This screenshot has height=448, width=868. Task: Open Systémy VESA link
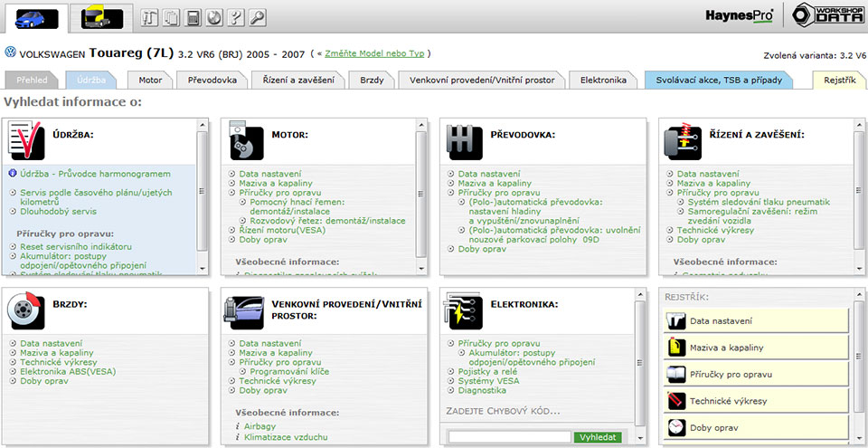[x=488, y=381]
